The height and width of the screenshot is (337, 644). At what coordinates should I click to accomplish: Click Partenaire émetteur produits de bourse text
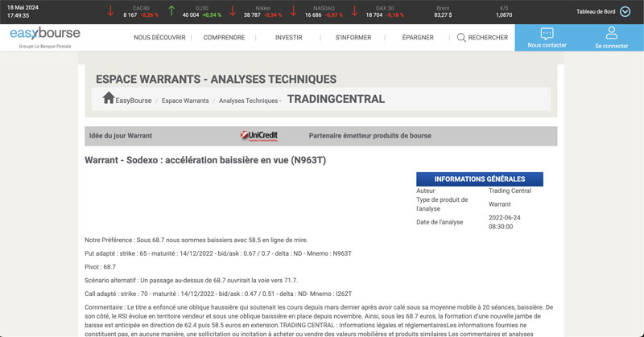(x=370, y=136)
